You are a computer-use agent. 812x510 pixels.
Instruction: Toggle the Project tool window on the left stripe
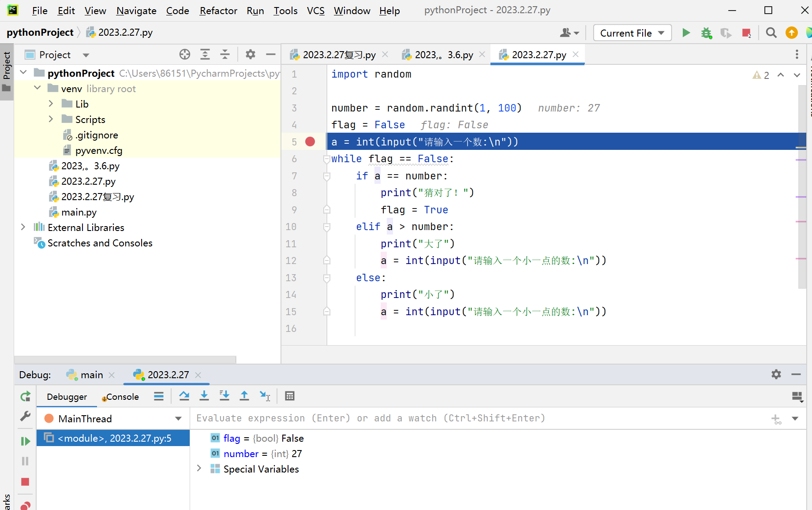[7, 71]
